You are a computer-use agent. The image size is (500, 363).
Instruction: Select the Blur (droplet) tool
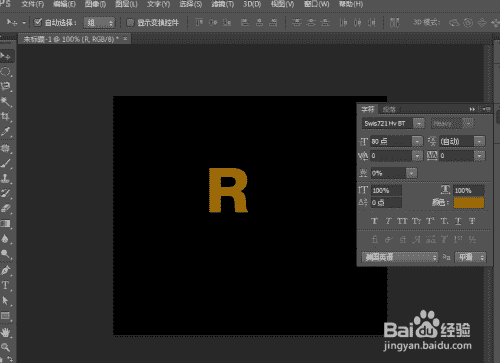click(6, 239)
